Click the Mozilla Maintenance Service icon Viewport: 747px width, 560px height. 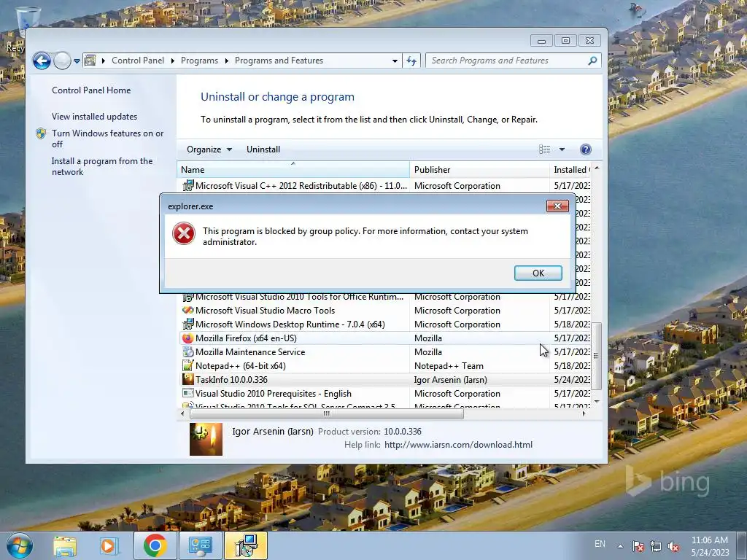[x=187, y=352]
